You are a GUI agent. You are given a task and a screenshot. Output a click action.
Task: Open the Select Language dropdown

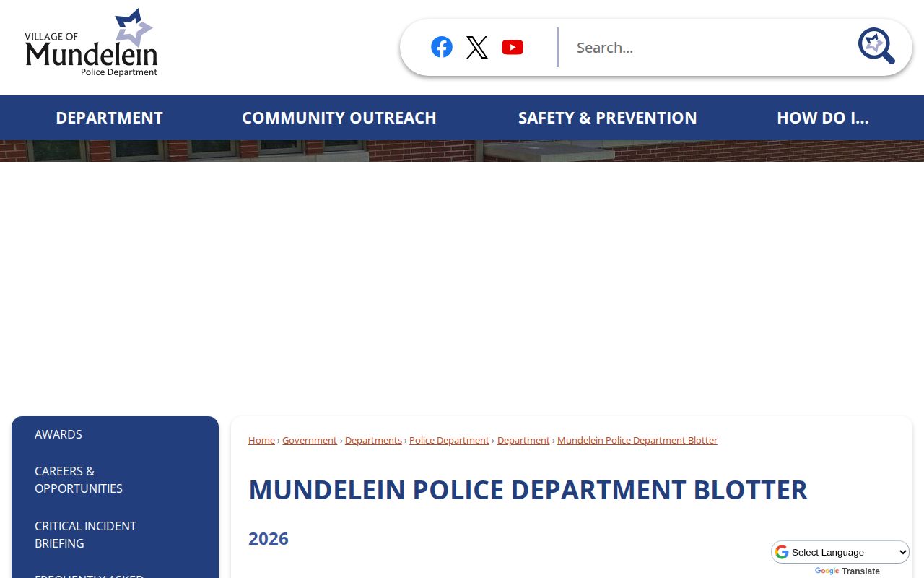pyautogui.click(x=841, y=552)
